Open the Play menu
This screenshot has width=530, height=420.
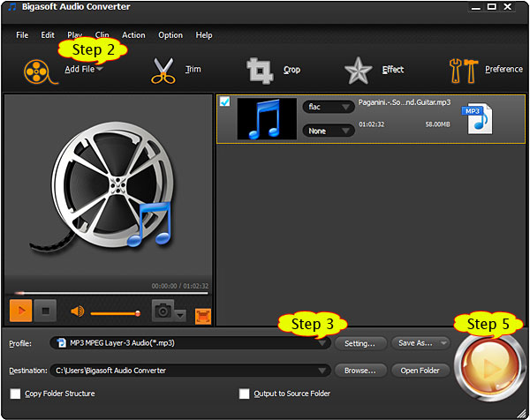pos(75,34)
